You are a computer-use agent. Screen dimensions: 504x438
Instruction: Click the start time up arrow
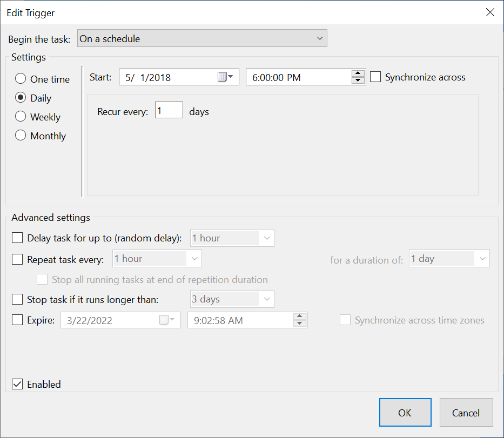(358, 73)
